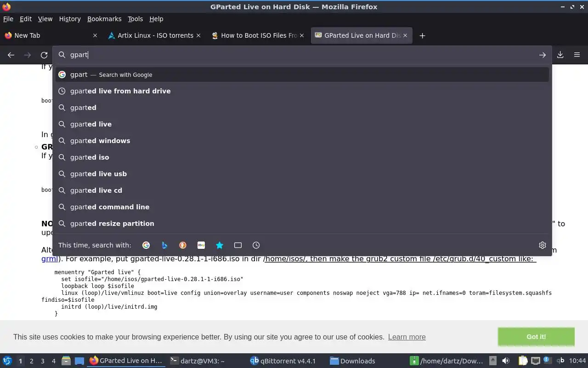This screenshot has height=368, width=588.
Task: Choose 'gparted iso' suggestion
Action: coord(302,157)
